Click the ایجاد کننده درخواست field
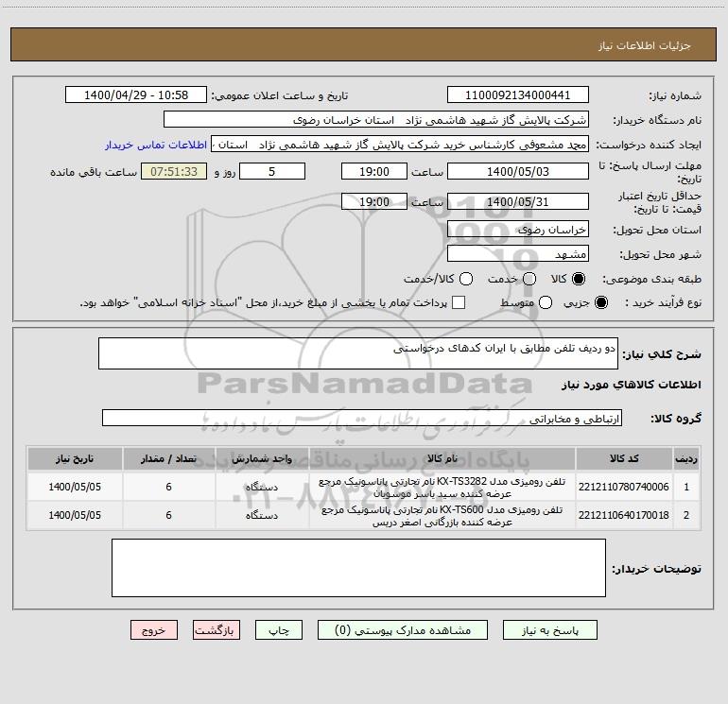728x704 pixels. click(400, 145)
